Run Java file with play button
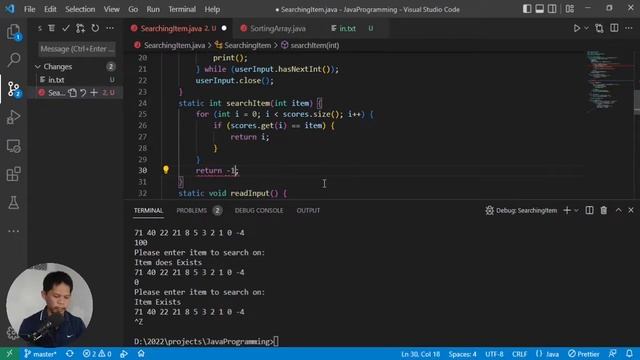Viewport: 640px width, 360px height. 577,28
